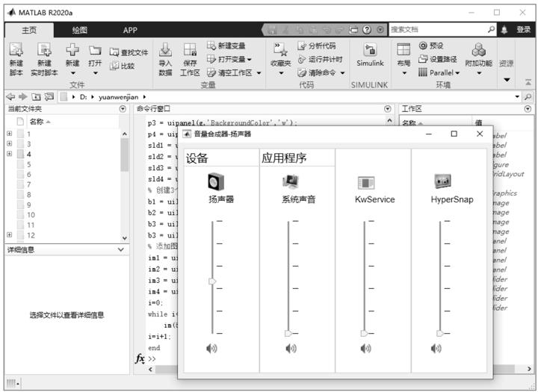This screenshot has height=392, width=538.
Task: Click the 系统声音 volume slider thumb
Action: tap(288, 333)
